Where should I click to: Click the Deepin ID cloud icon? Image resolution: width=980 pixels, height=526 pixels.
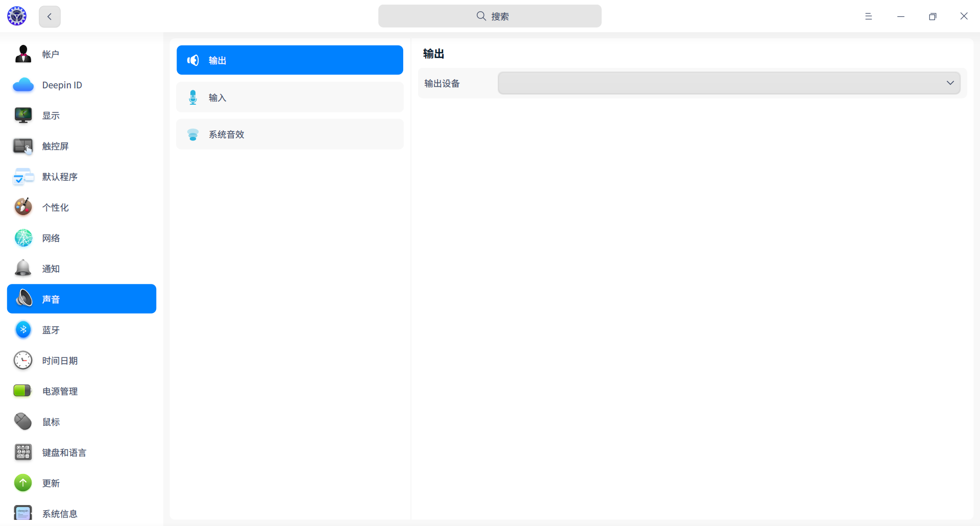23,85
